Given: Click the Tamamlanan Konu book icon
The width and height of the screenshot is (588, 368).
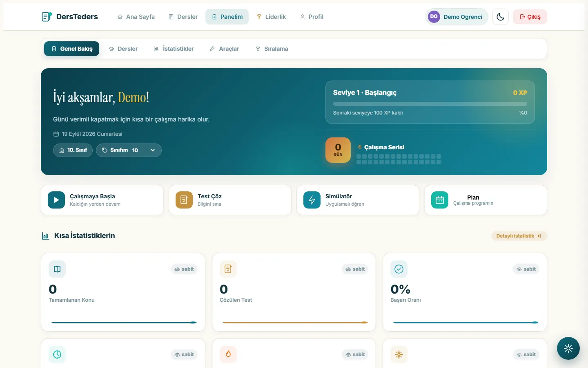Looking at the screenshot, I should [57, 269].
